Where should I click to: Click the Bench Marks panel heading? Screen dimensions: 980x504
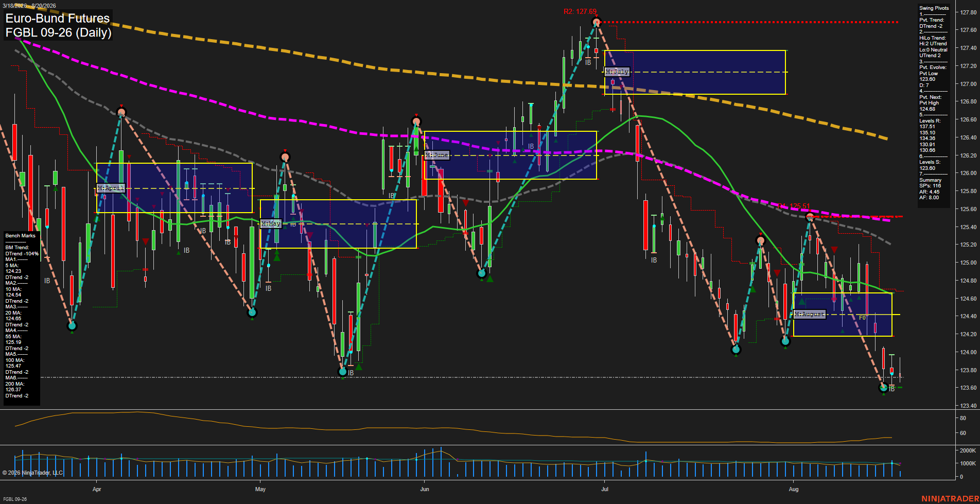pyautogui.click(x=21, y=236)
